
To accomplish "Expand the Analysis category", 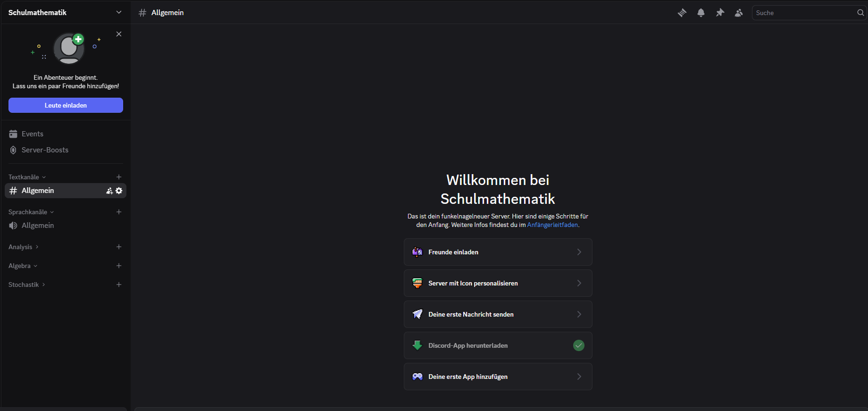I will coord(24,247).
